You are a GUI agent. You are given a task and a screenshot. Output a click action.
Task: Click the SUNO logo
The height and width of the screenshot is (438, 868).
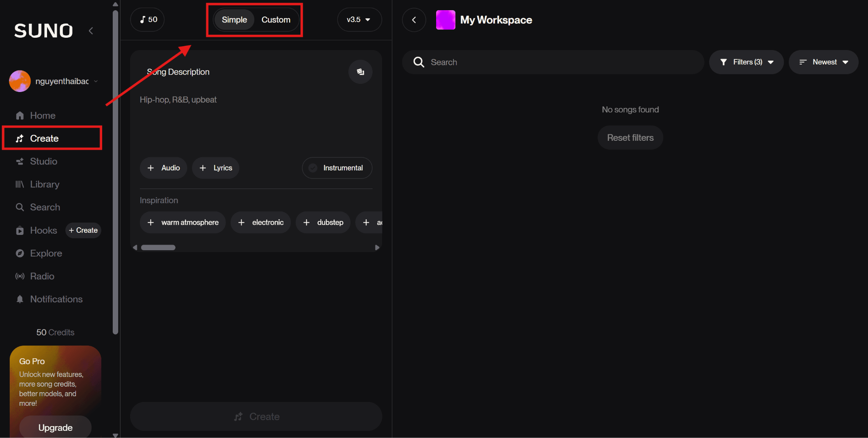coord(44,31)
